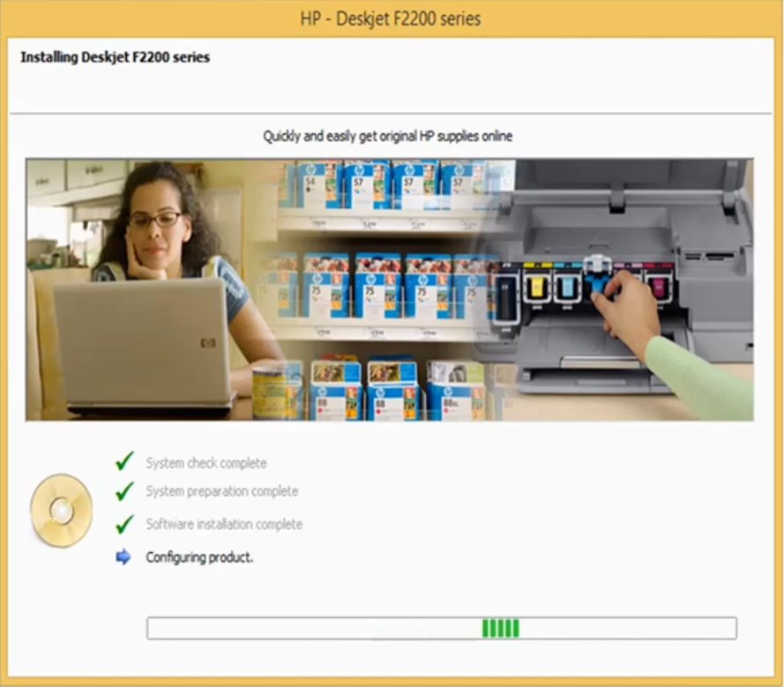Click the installation progress bar

pos(442,628)
